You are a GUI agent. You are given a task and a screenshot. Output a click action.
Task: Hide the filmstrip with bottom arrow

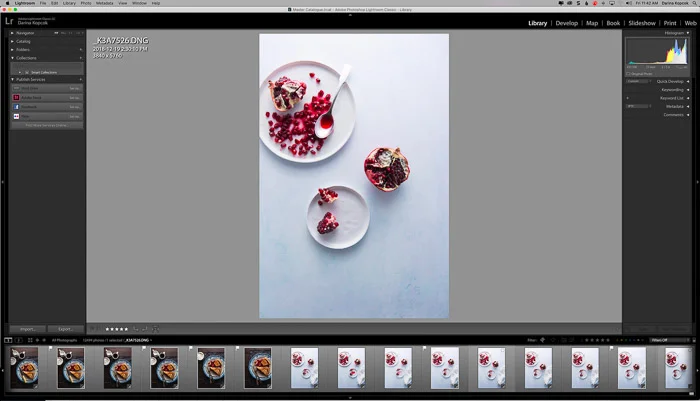point(350,397)
